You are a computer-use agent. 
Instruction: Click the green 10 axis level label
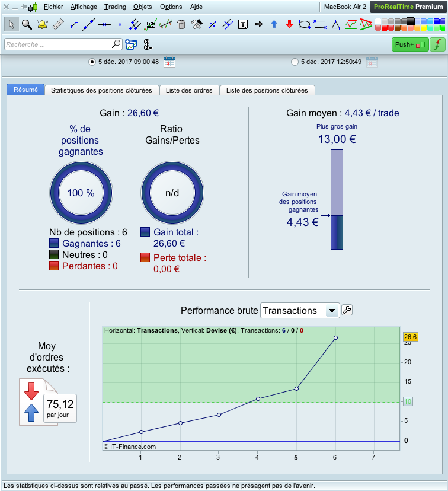pyautogui.click(x=408, y=401)
